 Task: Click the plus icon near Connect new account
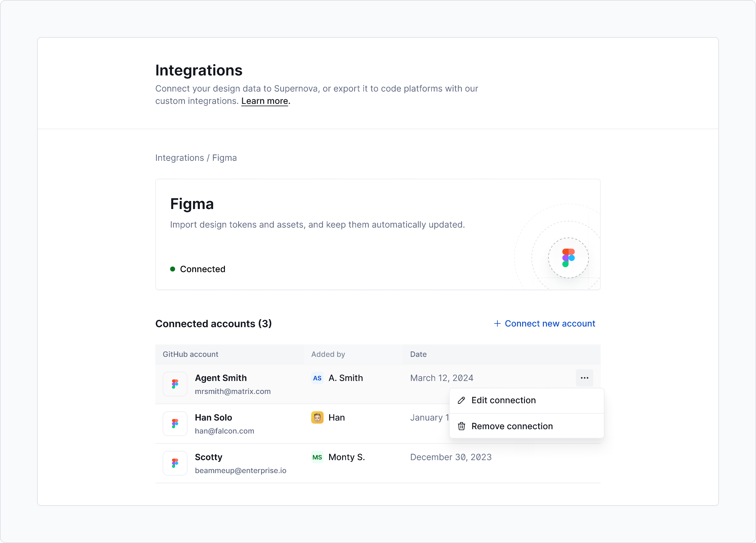click(497, 323)
